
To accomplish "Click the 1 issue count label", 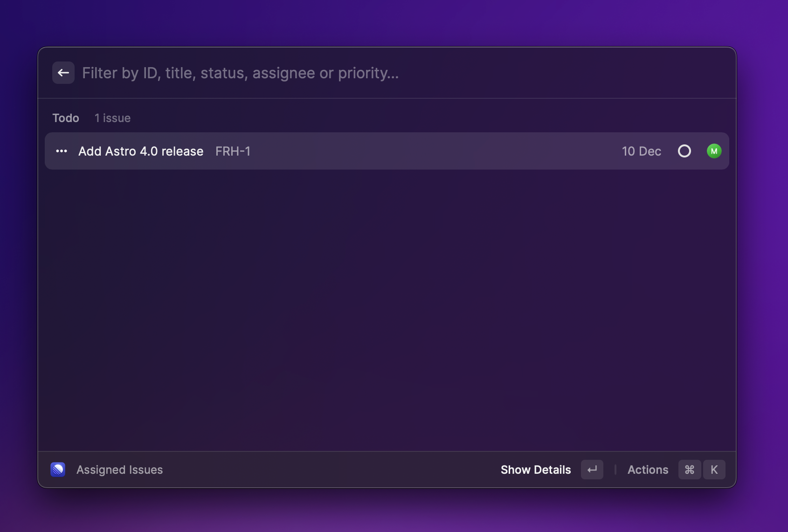I will pos(112,118).
